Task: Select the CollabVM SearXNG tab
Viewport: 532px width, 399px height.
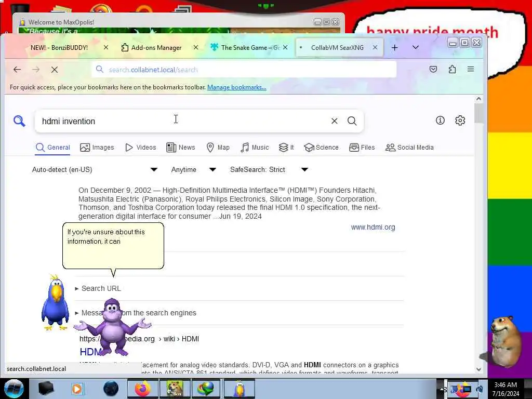Action: [337, 47]
